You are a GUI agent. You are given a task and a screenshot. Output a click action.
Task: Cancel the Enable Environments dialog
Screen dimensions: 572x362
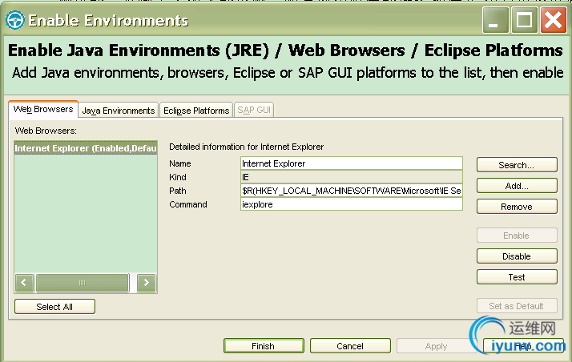pos(350,346)
